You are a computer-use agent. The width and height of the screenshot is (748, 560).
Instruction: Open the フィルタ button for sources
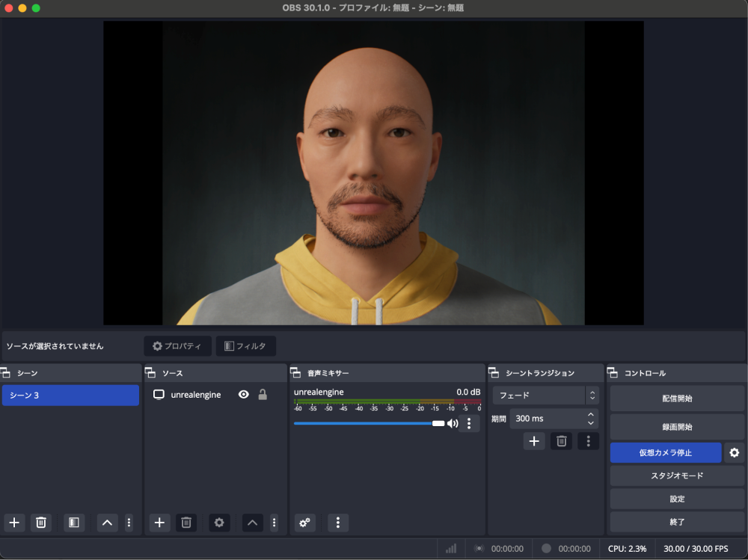[245, 346]
